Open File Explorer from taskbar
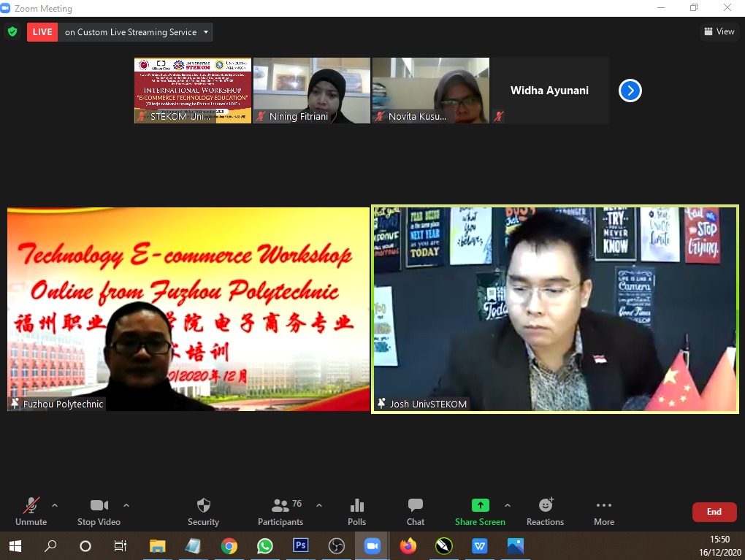 (157, 546)
